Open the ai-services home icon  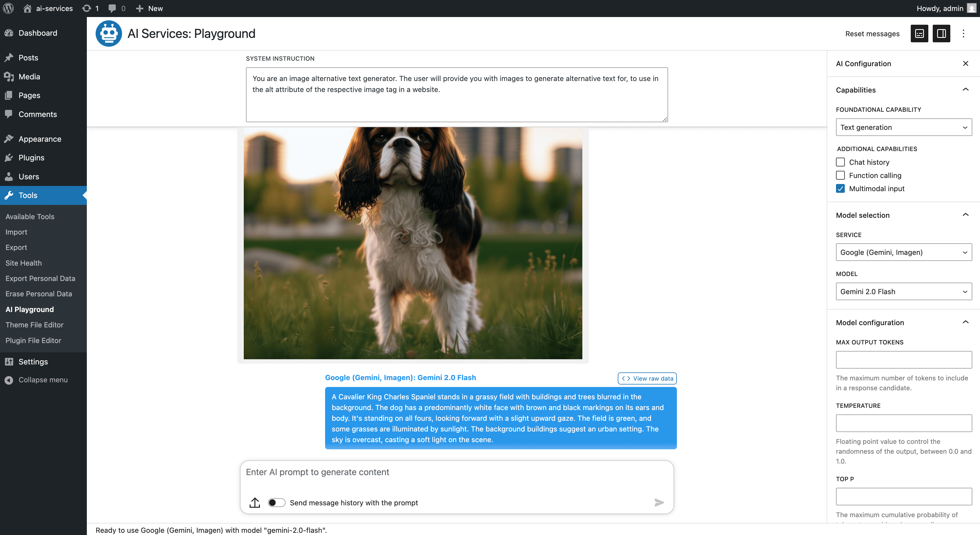click(27, 8)
